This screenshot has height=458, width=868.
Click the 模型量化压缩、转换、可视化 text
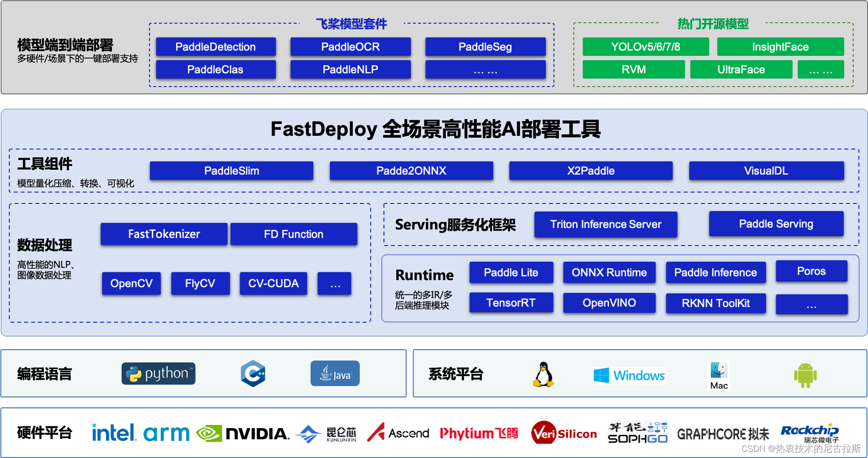76,184
